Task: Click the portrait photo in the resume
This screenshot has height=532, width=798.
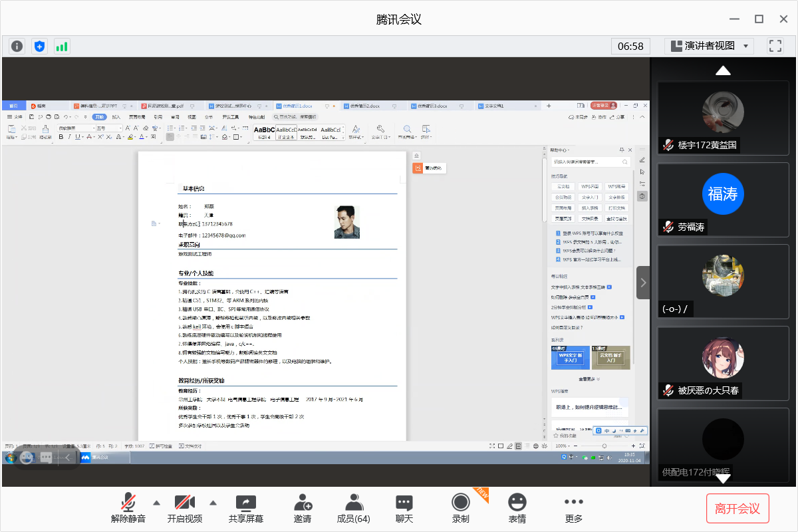Action: [x=347, y=222]
